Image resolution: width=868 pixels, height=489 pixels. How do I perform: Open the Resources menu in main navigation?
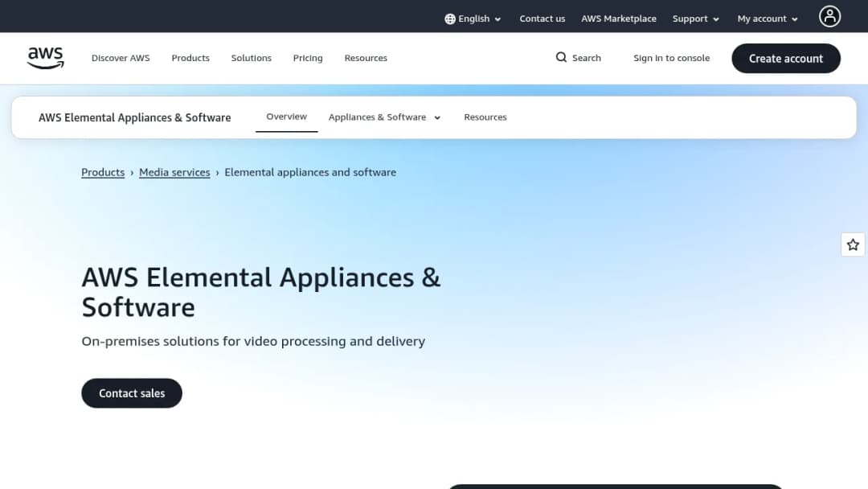366,58
